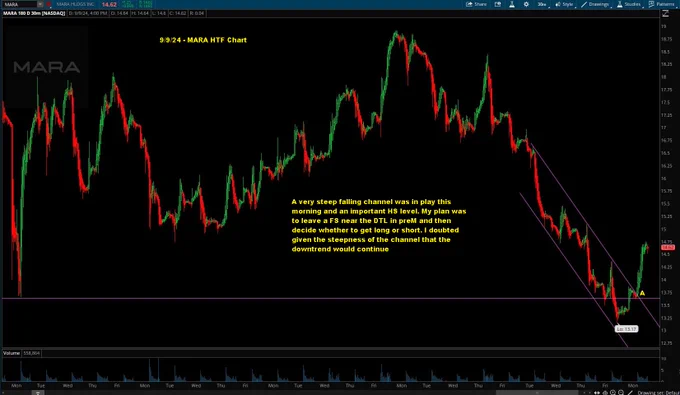Open chart settings gear icon
Image resolution: width=680 pixels, height=395 pixels.
[526, 4]
